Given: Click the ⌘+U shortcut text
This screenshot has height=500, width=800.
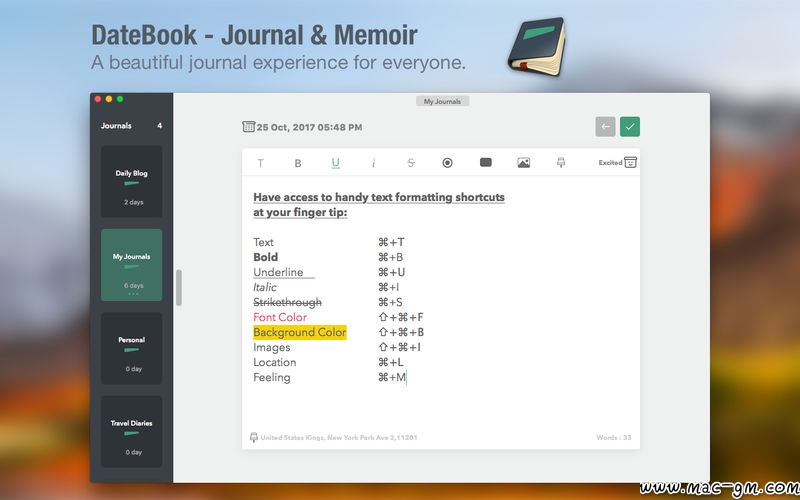Looking at the screenshot, I should pos(391,272).
